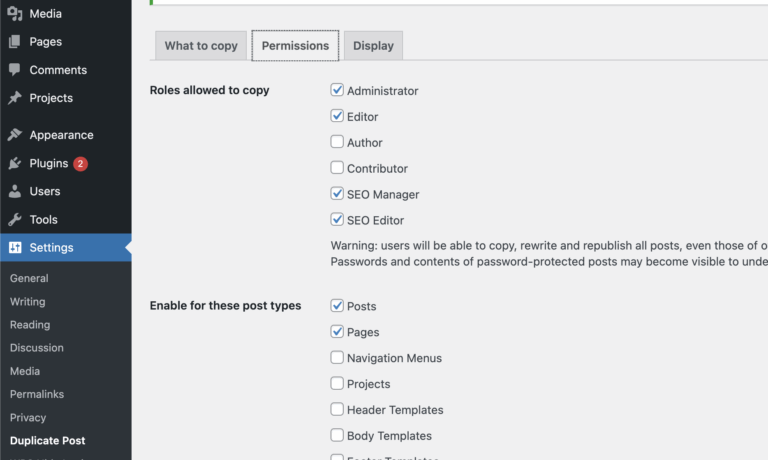Click the Pages icon in sidebar
The width and height of the screenshot is (768, 460).
(x=15, y=42)
